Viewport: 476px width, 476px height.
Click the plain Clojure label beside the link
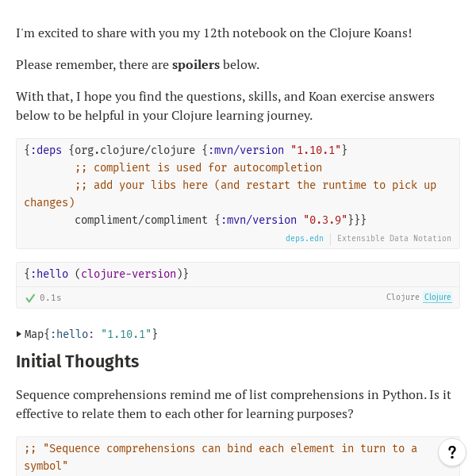(402, 297)
